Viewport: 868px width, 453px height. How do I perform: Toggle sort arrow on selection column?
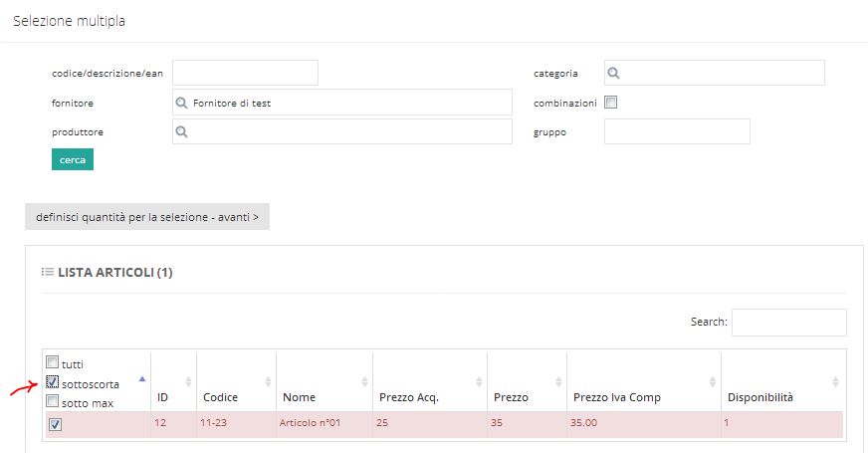click(142, 379)
